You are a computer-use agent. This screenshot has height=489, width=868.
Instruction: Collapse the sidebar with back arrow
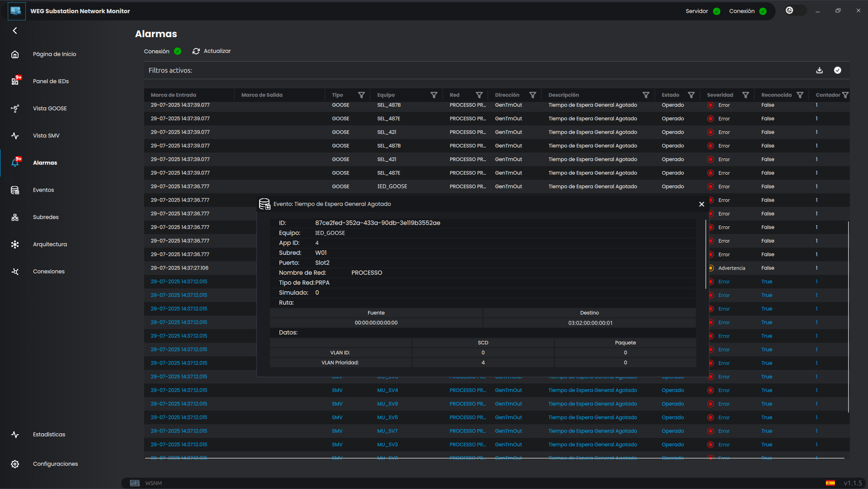point(15,31)
